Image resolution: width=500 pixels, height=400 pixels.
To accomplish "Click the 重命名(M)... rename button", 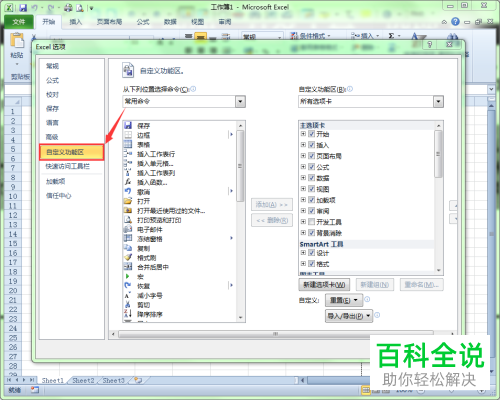I will click(x=422, y=285).
